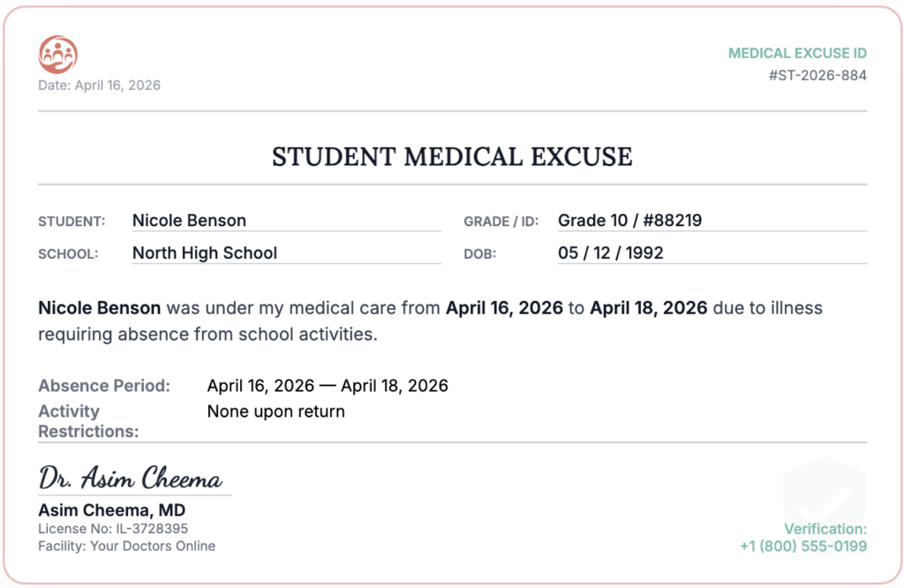Click the None upon return restriction text
This screenshot has width=904, height=588.
click(275, 411)
